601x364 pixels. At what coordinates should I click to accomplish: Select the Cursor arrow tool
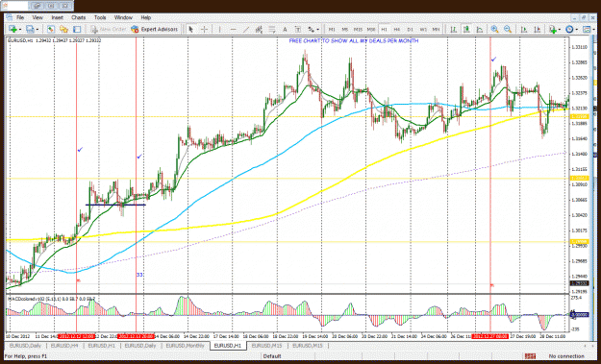coord(191,29)
